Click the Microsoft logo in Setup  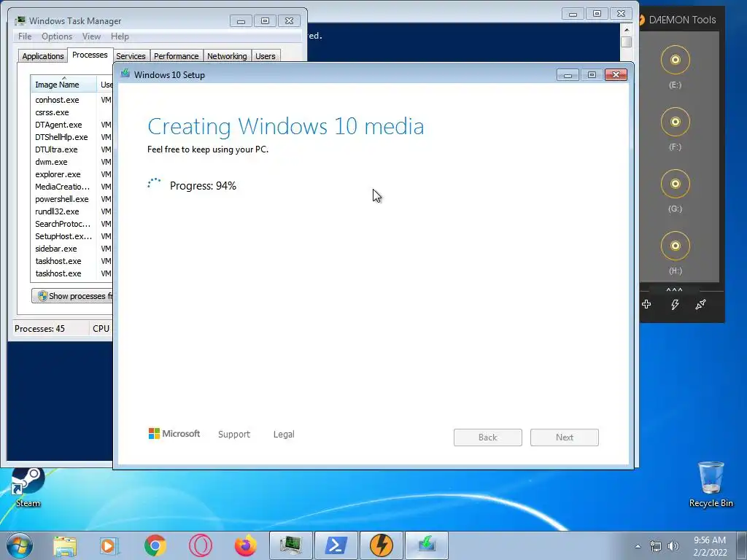click(174, 434)
